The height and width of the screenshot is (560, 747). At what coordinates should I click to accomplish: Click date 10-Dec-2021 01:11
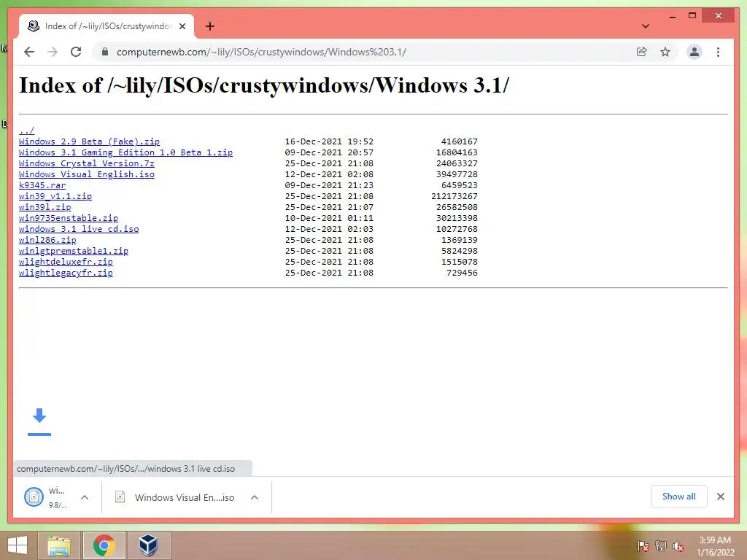coord(329,218)
